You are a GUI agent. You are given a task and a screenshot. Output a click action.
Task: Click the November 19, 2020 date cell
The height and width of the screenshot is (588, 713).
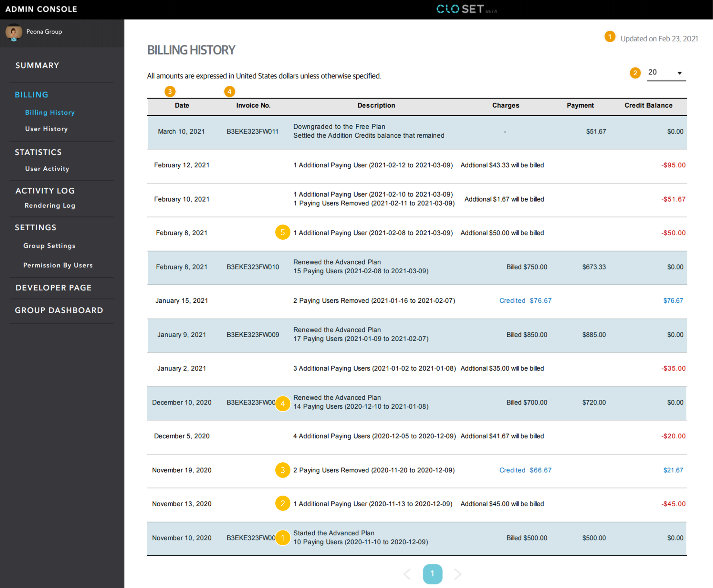tap(182, 470)
